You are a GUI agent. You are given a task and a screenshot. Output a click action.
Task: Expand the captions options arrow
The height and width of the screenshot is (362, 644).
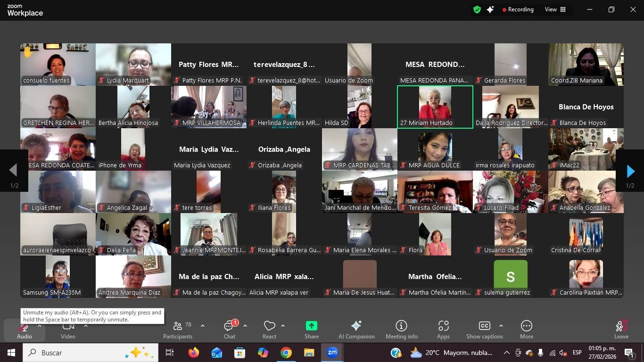click(x=501, y=326)
